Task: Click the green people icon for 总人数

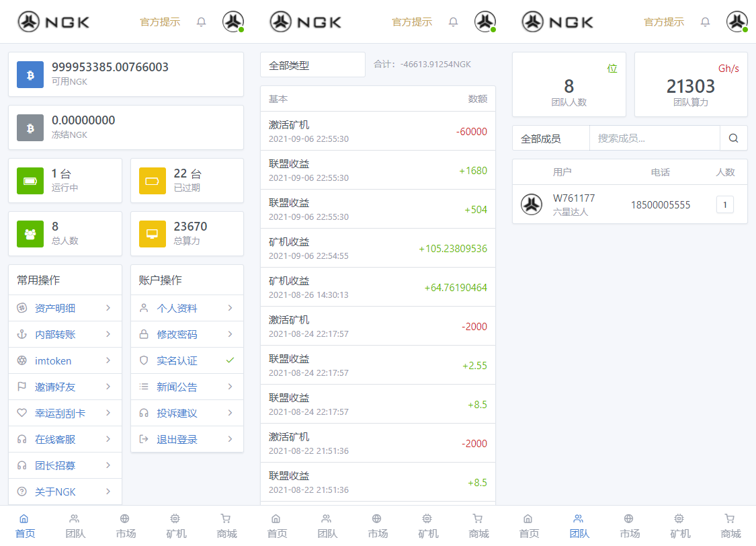Action: coord(30,234)
